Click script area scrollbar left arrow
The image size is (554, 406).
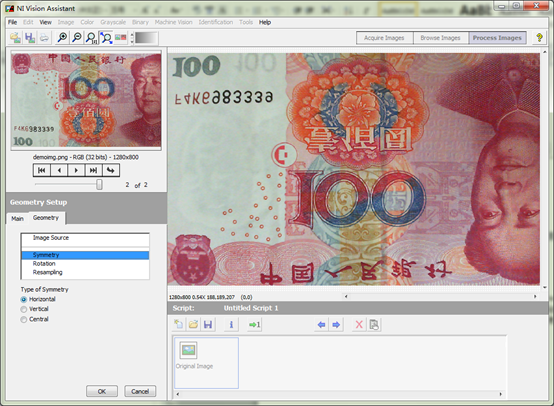(x=178, y=394)
